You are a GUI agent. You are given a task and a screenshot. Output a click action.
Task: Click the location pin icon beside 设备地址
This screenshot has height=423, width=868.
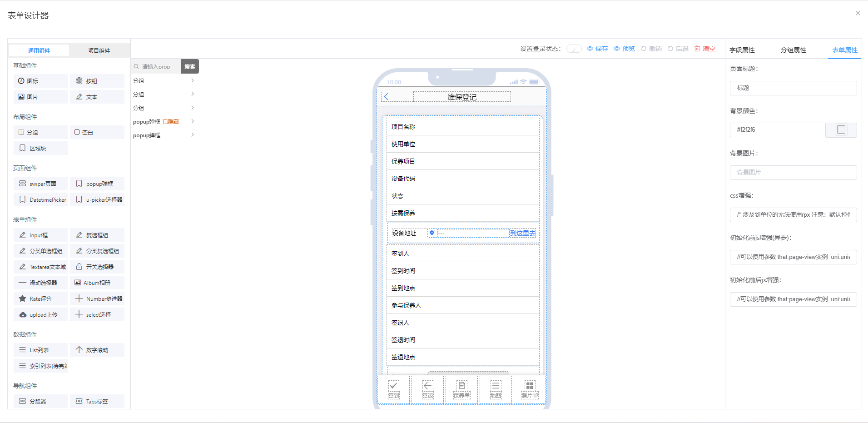tap(432, 233)
